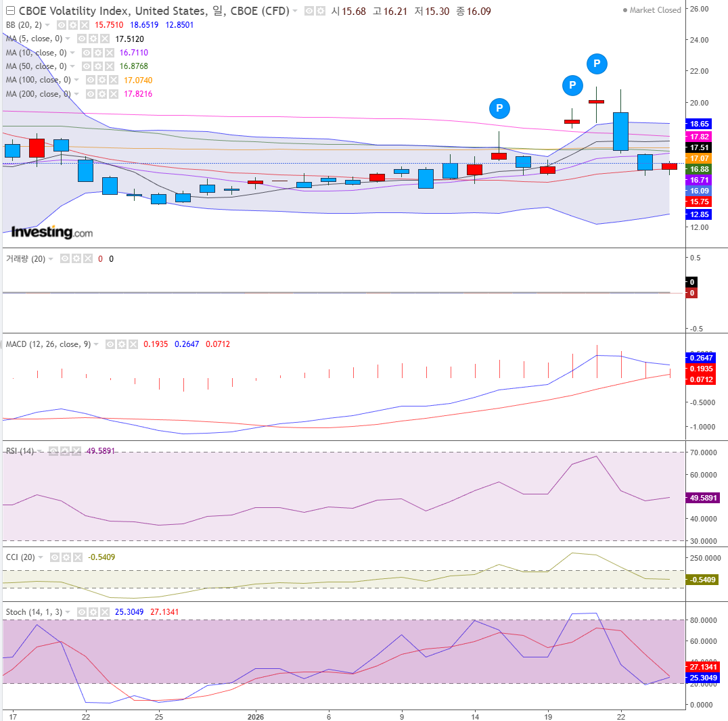Remove Stoch (14, 1, 3) with X
The height and width of the screenshot is (721, 728).
coord(105,612)
